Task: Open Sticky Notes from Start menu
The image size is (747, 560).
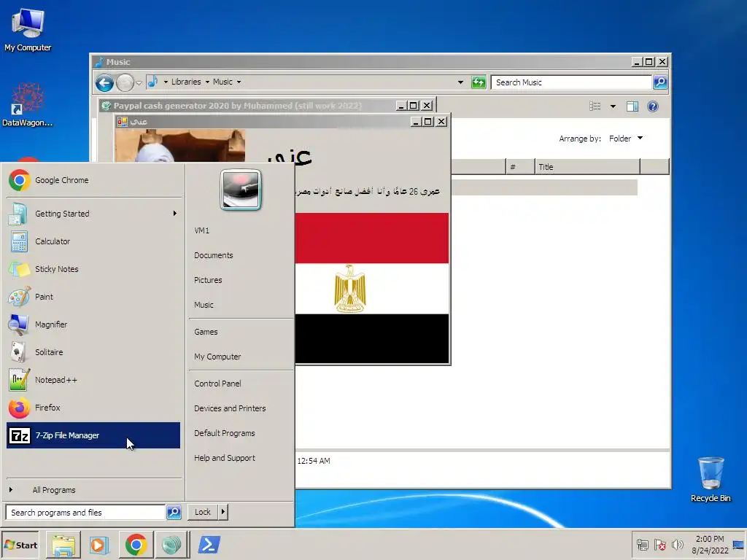Action: tap(93, 269)
